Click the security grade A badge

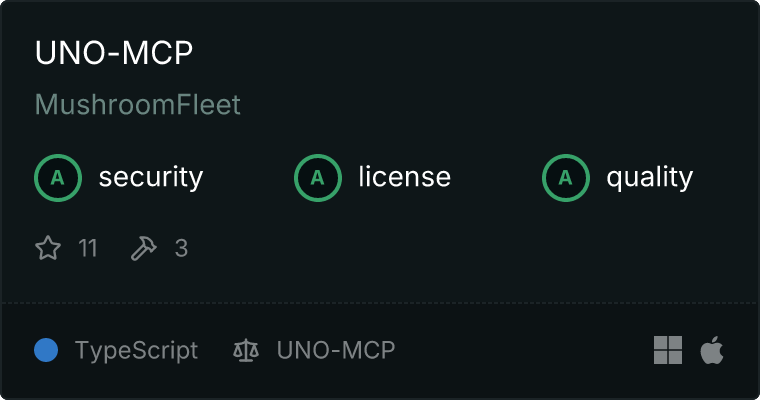coord(58,178)
